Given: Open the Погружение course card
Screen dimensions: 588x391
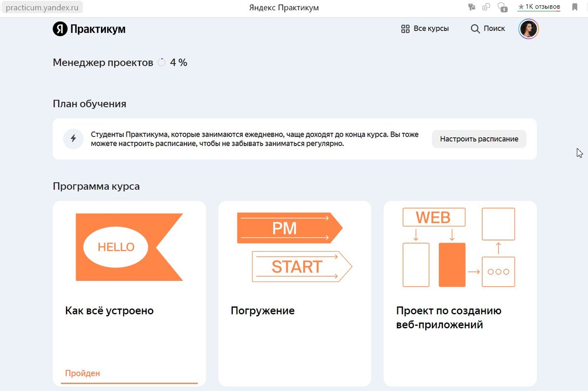Looking at the screenshot, I should pyautogui.click(x=294, y=293).
